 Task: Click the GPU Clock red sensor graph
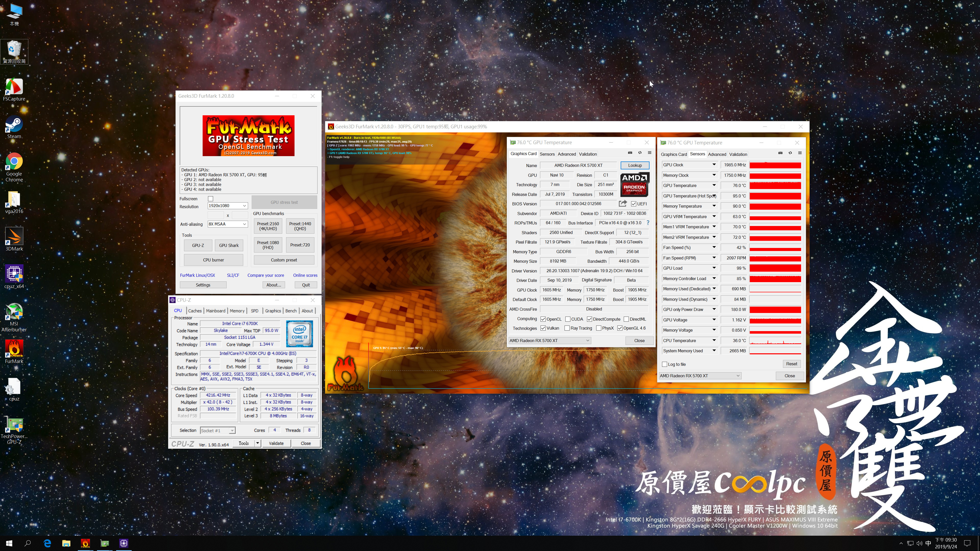coord(775,165)
